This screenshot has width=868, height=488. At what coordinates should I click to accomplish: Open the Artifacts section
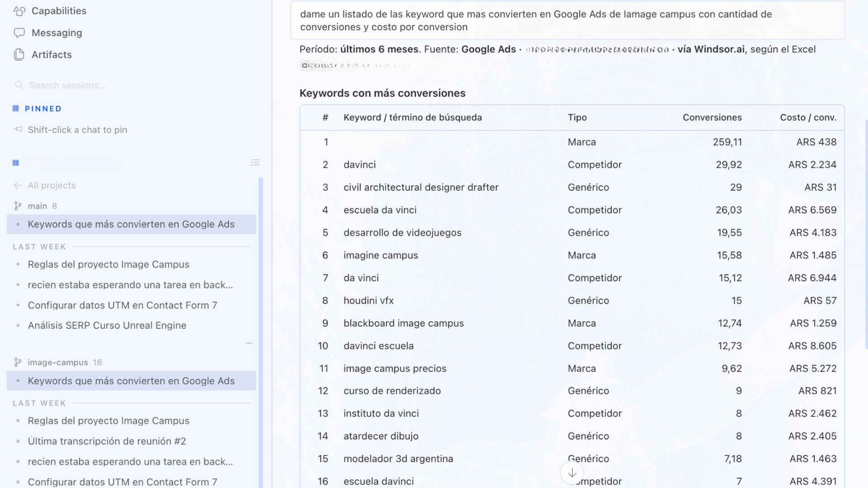(52, 55)
